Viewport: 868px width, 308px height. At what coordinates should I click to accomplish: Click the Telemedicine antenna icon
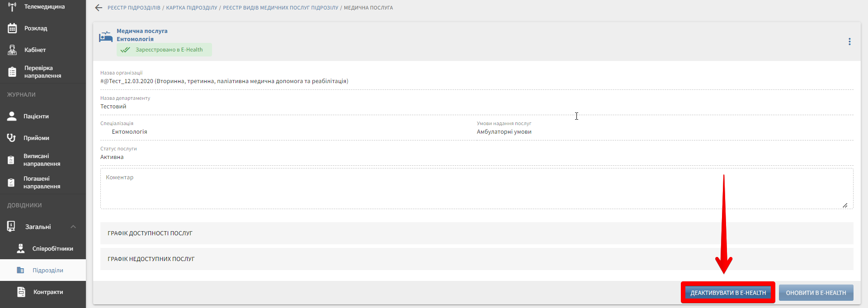(x=12, y=7)
